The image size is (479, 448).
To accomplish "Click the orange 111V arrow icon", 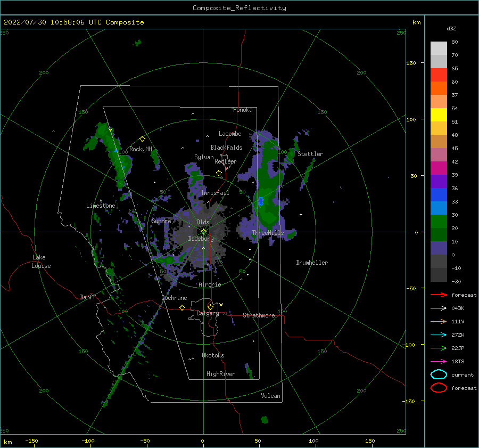I will pyautogui.click(x=439, y=321).
